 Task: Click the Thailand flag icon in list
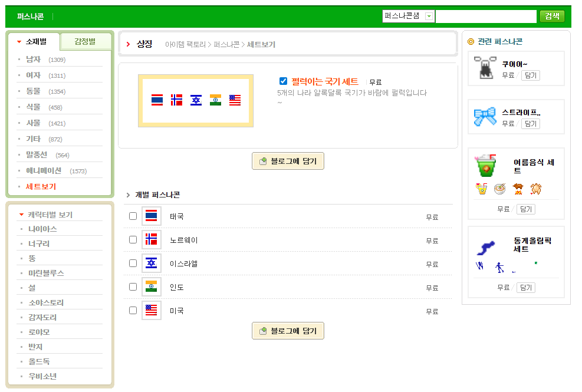coord(152,216)
